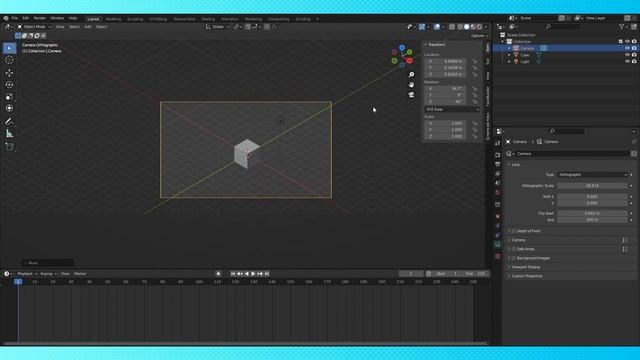Open the timeline Keying menu
Image resolution: width=640 pixels, height=360 pixels.
pos(48,274)
